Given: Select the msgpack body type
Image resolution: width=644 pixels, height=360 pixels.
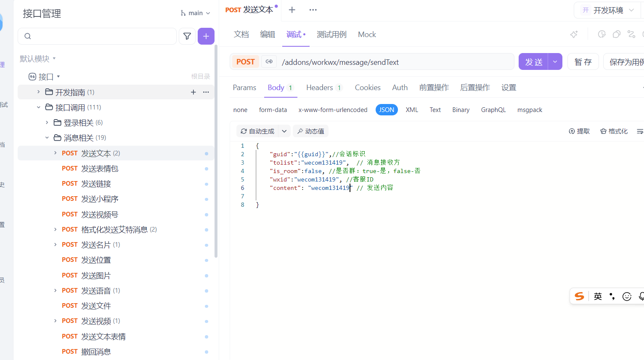Looking at the screenshot, I should 530,110.
